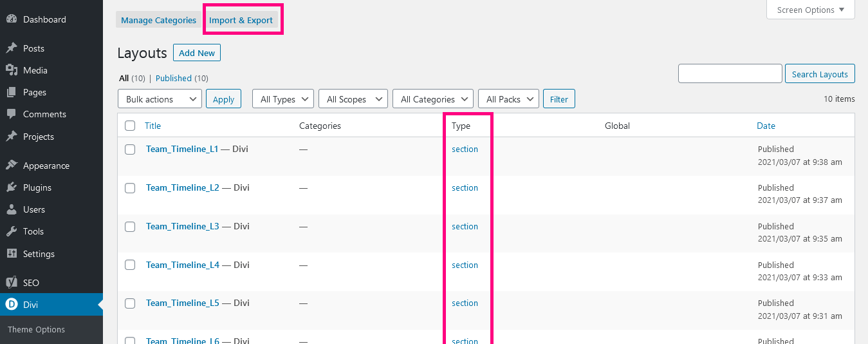Click the Comments speech bubble icon
The height and width of the screenshot is (344, 868).
(x=11, y=114)
